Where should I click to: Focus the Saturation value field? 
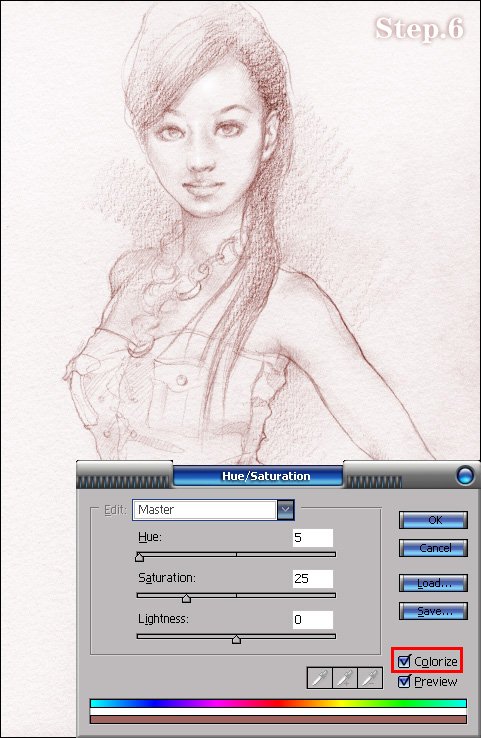[313, 578]
